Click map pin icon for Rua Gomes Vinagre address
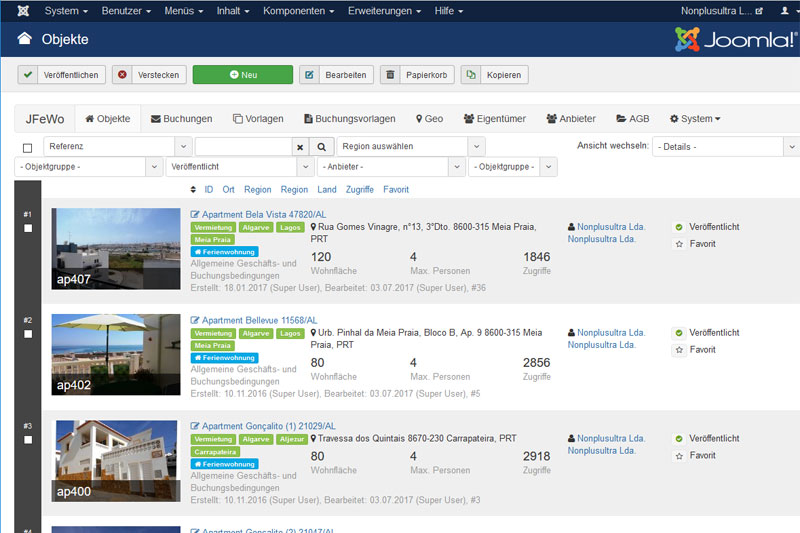This screenshot has height=533, width=800. point(313,226)
